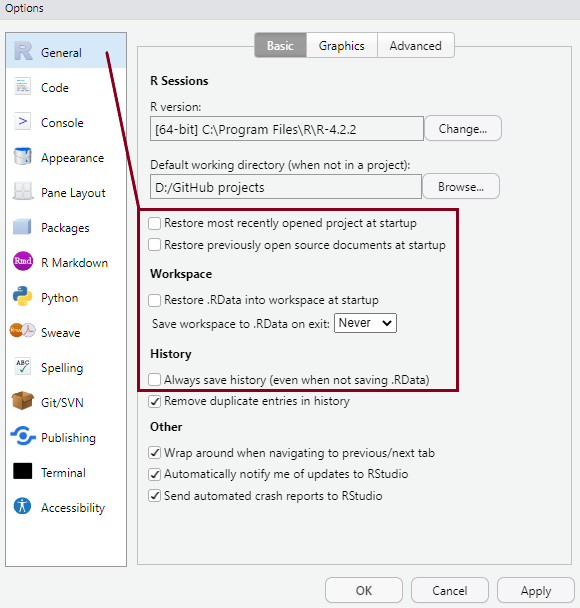Image resolution: width=580 pixels, height=608 pixels.
Task: Click the Git/SVN cardboard box icon
Action: 22,401
